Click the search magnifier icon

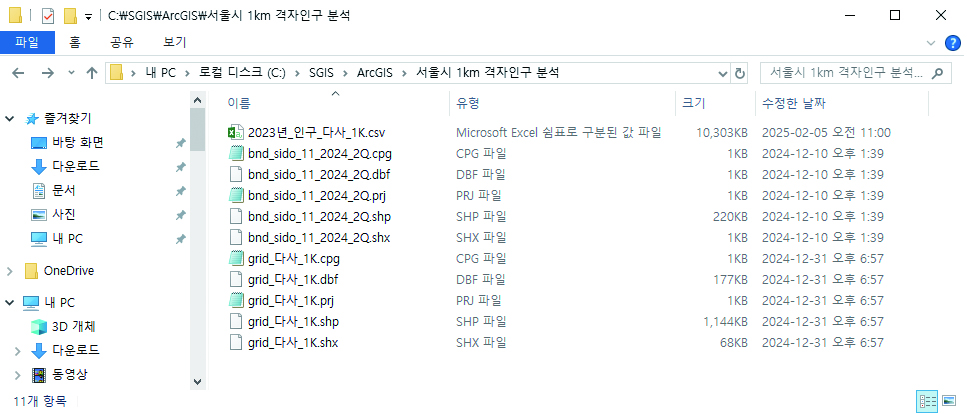tap(937, 73)
